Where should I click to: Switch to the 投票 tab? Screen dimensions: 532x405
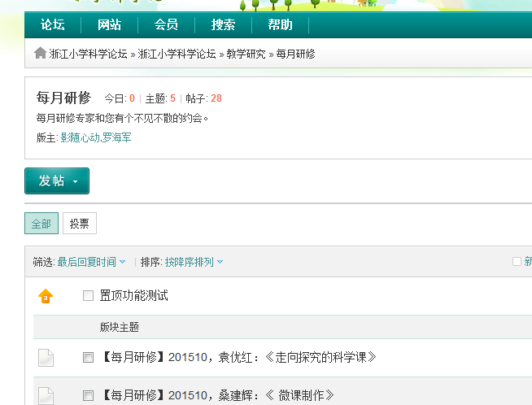click(79, 224)
